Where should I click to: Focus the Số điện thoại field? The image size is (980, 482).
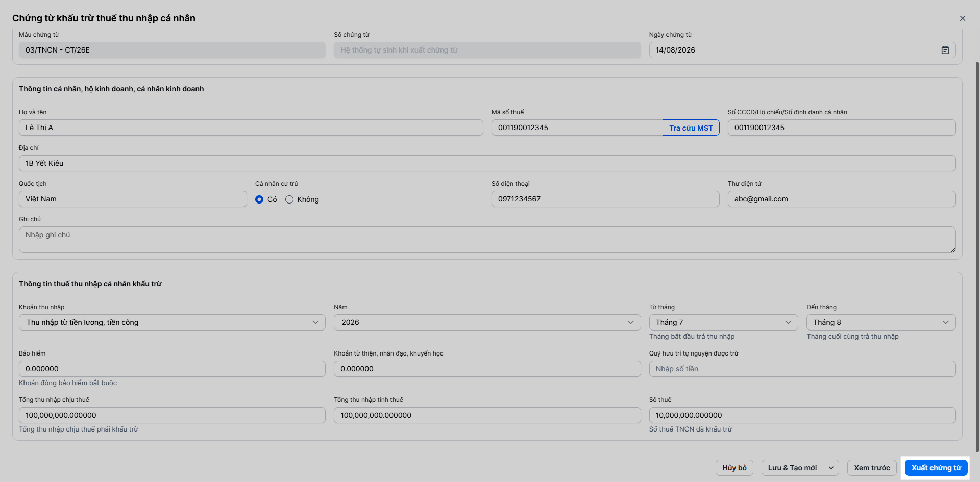tap(605, 199)
